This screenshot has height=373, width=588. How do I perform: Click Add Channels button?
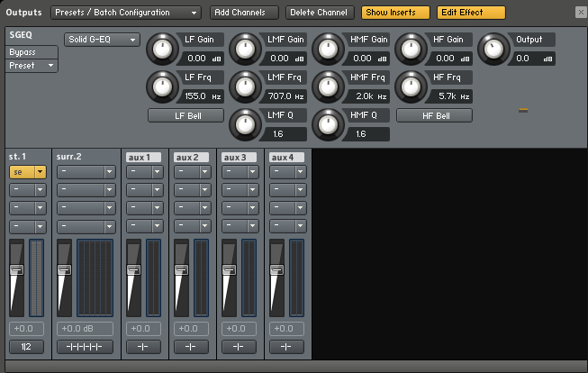[244, 13]
